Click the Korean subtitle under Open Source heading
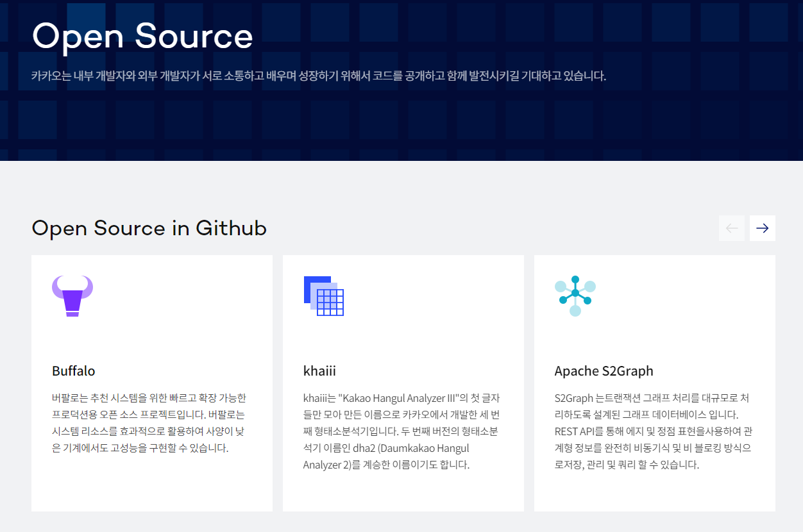 tap(319, 76)
